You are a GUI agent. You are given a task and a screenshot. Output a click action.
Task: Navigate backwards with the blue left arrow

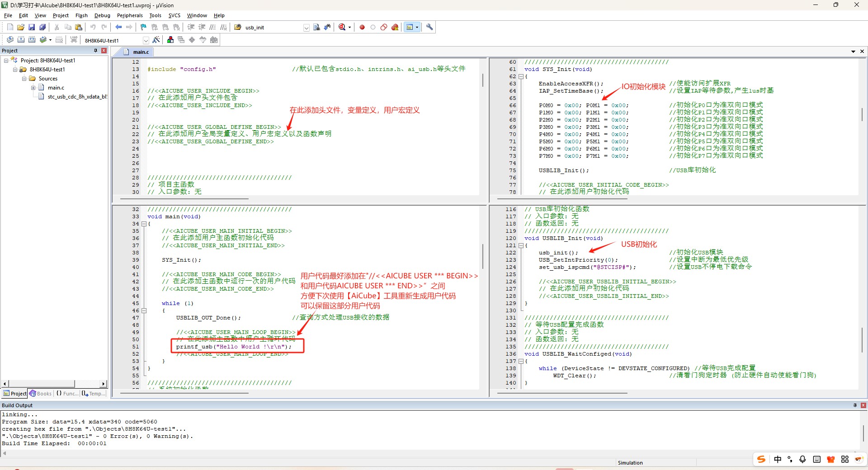118,27
